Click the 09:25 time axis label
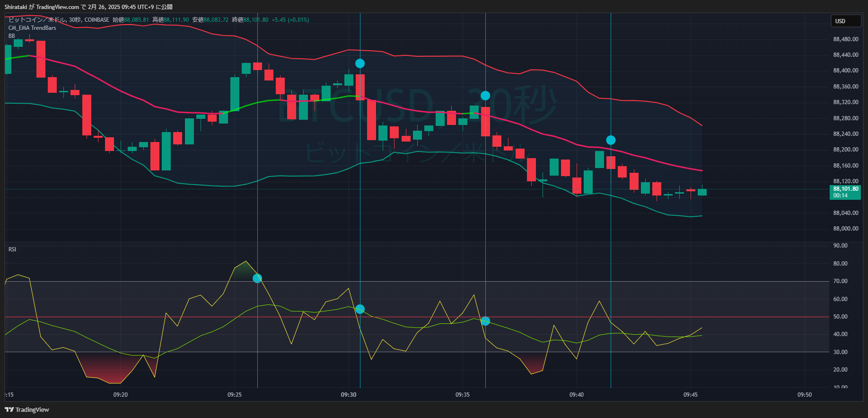This screenshot has height=418, width=868. click(235, 395)
